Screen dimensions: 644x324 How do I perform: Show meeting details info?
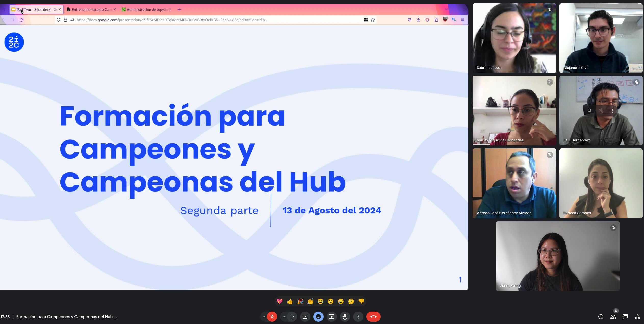601,316
